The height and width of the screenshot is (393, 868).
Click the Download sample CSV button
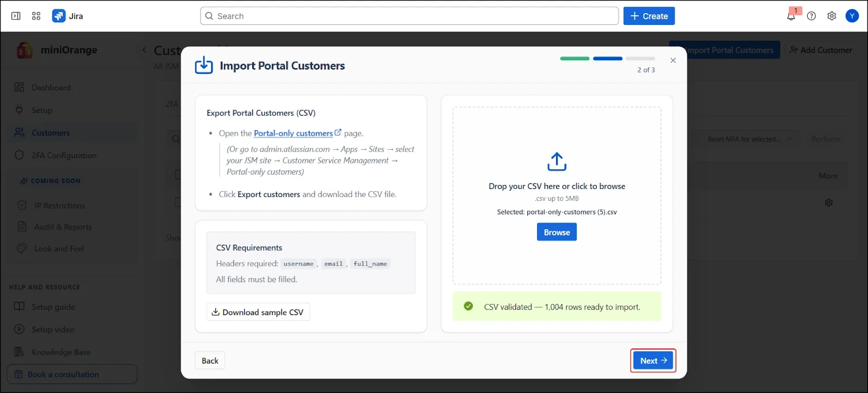tap(258, 312)
